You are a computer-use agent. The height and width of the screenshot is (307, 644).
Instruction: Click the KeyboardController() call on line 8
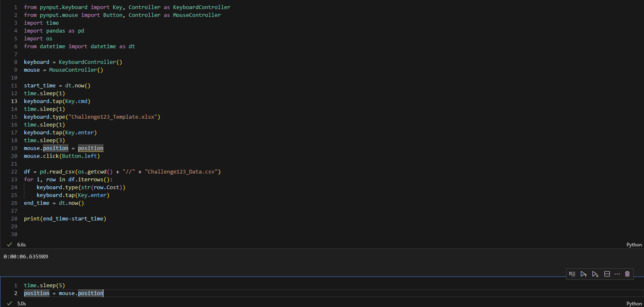coord(90,62)
